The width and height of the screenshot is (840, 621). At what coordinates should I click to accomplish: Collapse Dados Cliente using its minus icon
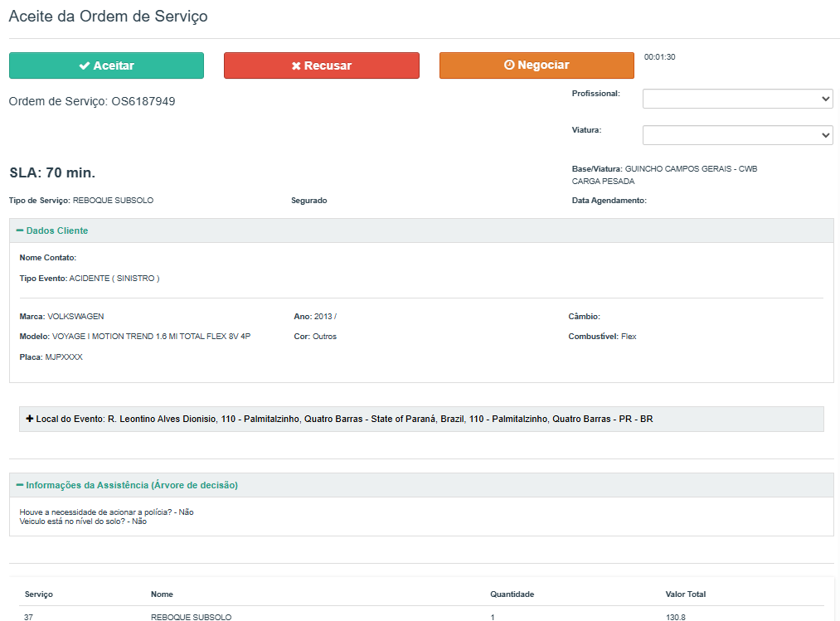20,230
